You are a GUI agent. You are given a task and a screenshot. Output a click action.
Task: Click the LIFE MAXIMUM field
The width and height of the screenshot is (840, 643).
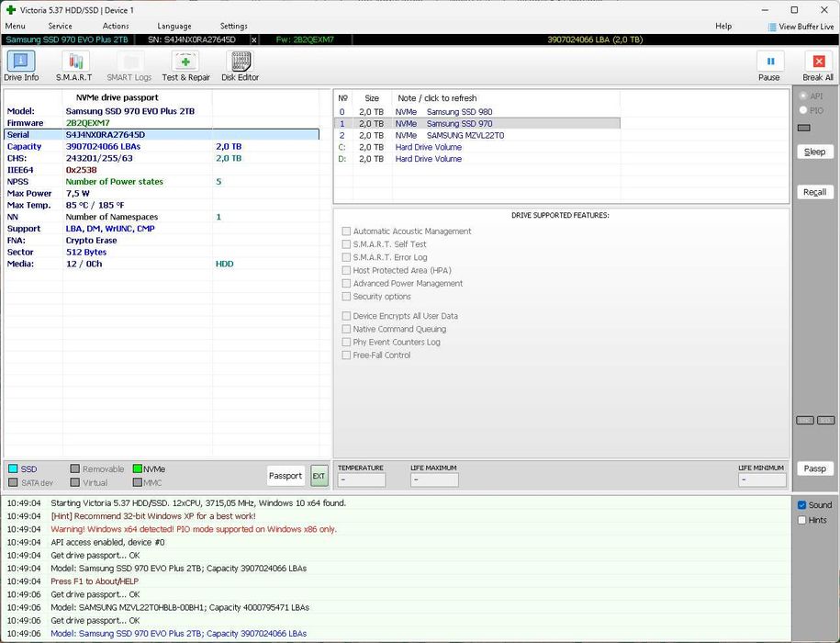434,479
